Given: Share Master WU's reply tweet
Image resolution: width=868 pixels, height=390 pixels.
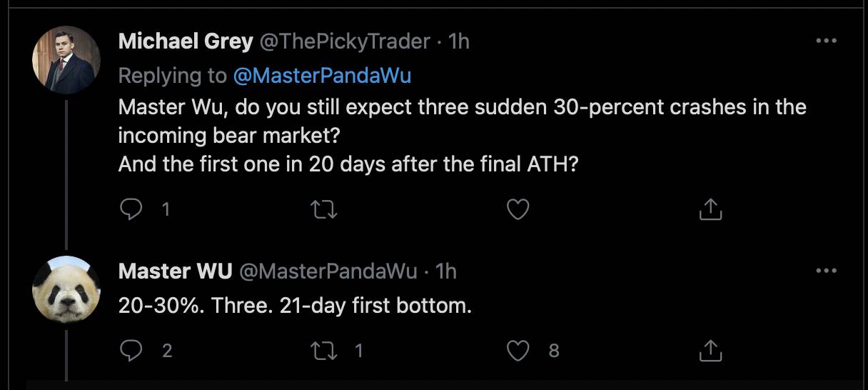Looking at the screenshot, I should pos(710,350).
